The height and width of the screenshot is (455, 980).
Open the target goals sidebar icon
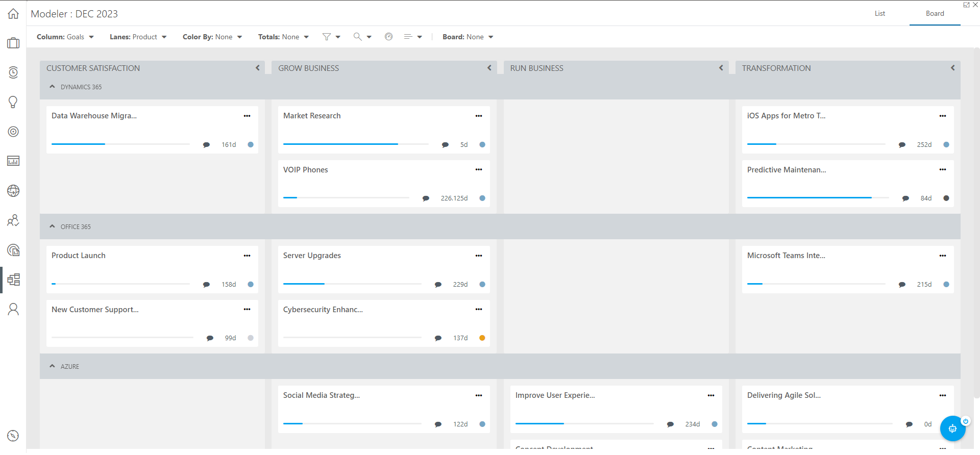pos(13,132)
